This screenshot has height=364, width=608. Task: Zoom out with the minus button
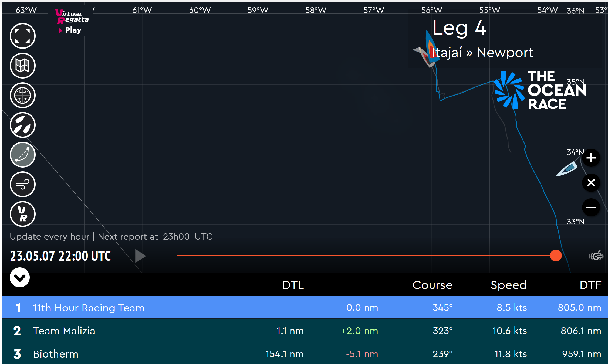point(591,207)
